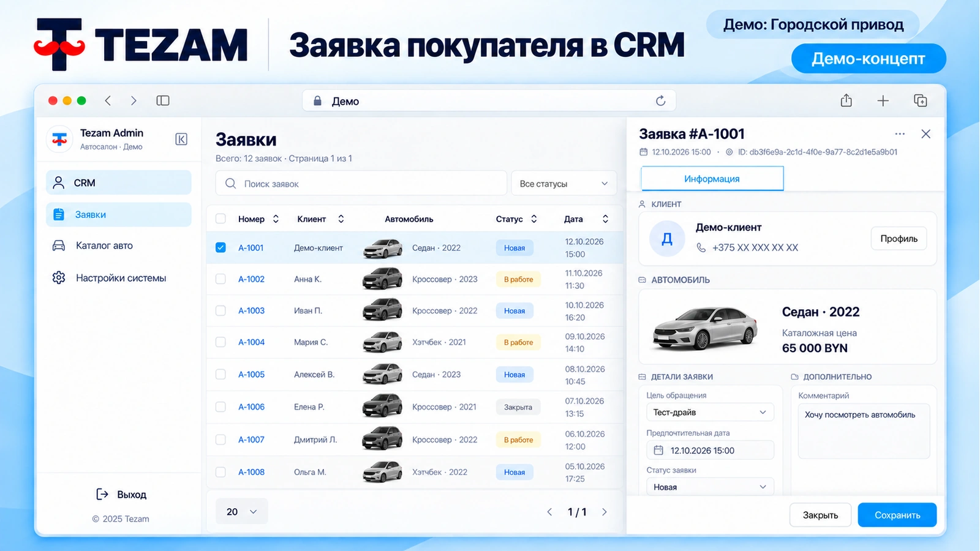Collapse the sidebar with the K icon
The height and width of the screenshot is (551, 980).
(181, 139)
